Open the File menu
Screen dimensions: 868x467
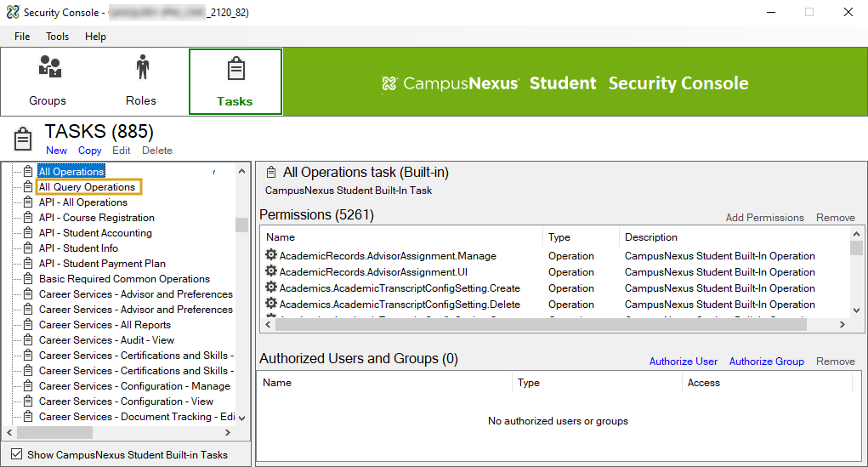point(22,37)
